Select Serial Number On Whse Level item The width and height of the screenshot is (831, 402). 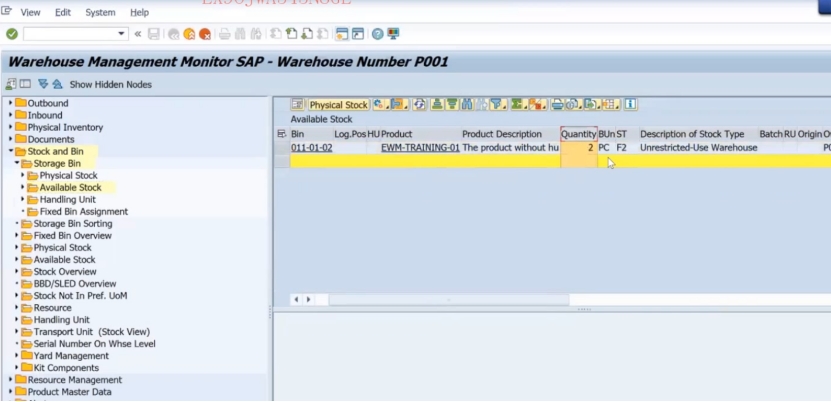coord(94,344)
